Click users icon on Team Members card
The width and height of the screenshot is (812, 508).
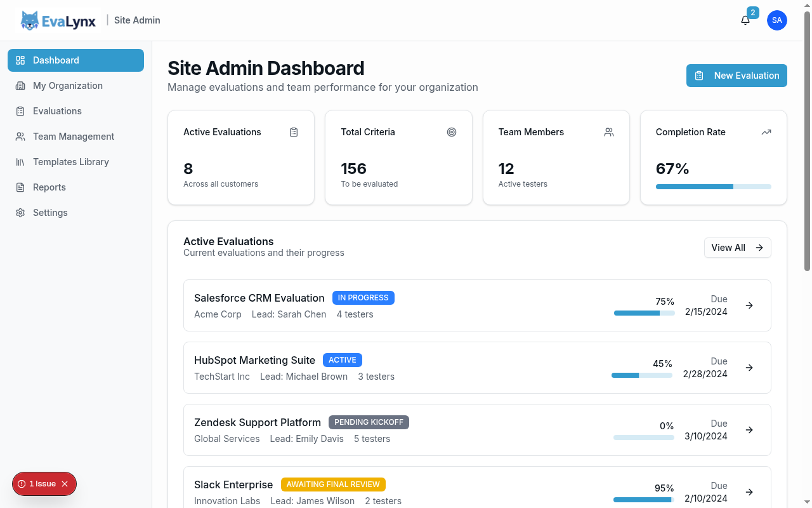click(609, 132)
